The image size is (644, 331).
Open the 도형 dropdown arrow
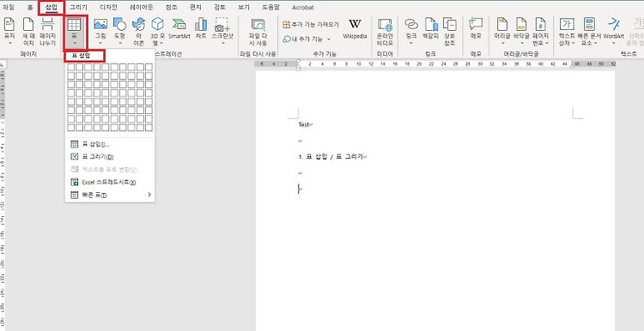coord(119,43)
